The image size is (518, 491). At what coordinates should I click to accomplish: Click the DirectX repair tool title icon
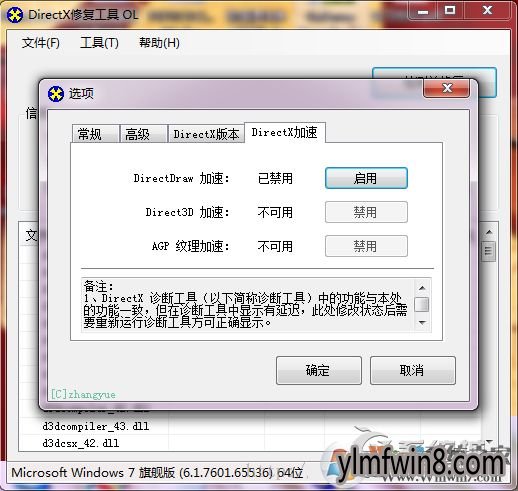point(15,15)
